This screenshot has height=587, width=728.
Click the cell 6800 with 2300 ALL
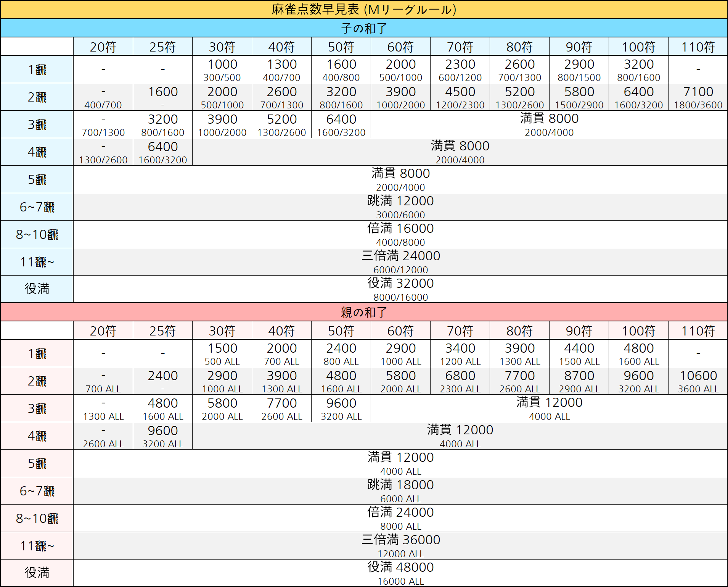pyautogui.click(x=460, y=381)
